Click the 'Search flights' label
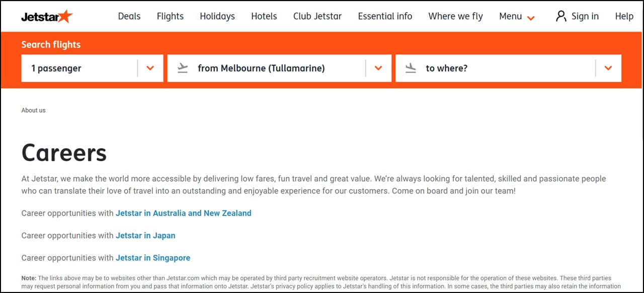The height and width of the screenshot is (293, 644). pos(51,44)
